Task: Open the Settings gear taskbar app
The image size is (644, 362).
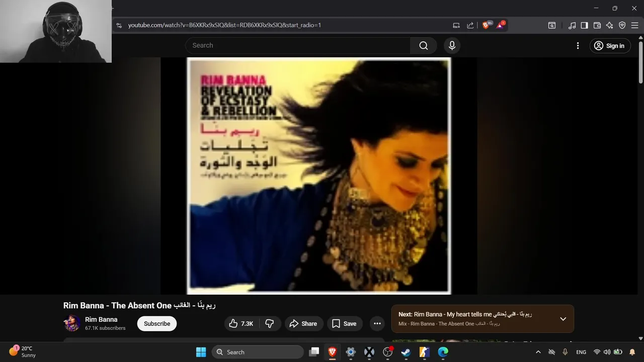Action: coord(351,352)
